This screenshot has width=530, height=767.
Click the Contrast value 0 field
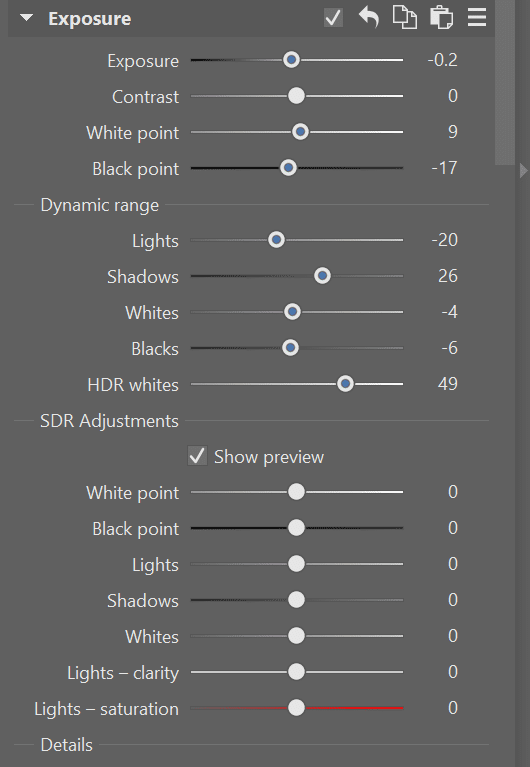tap(453, 96)
